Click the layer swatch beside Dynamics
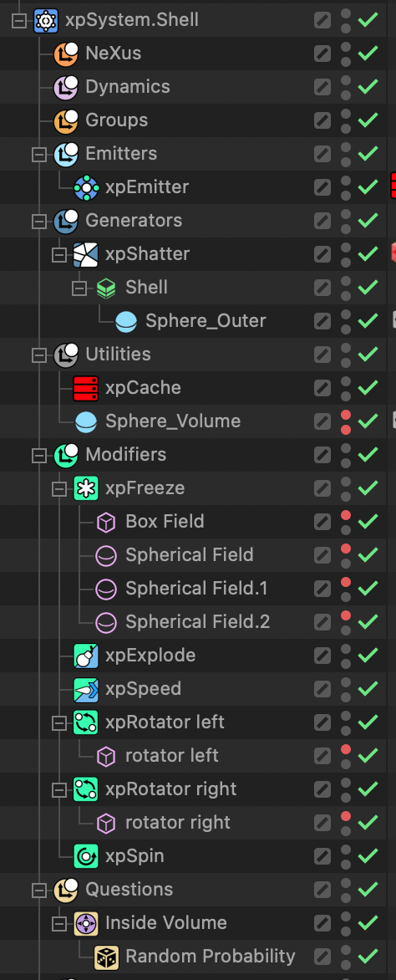Viewport: 396px width, 980px height. click(x=322, y=87)
